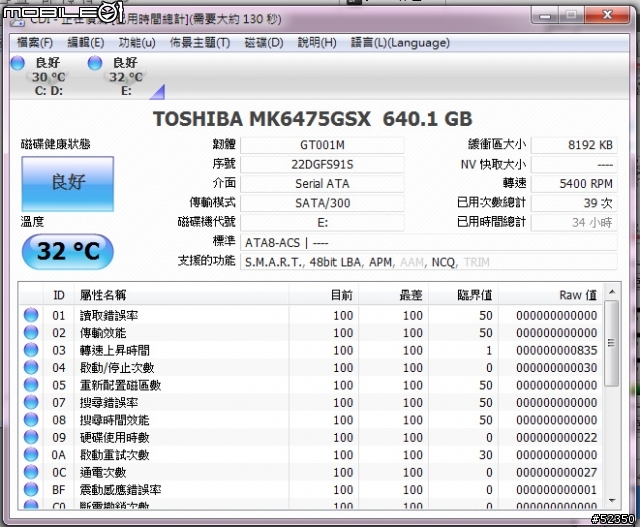
Task: Click the status orb for attribute 0C
Action: [31, 472]
